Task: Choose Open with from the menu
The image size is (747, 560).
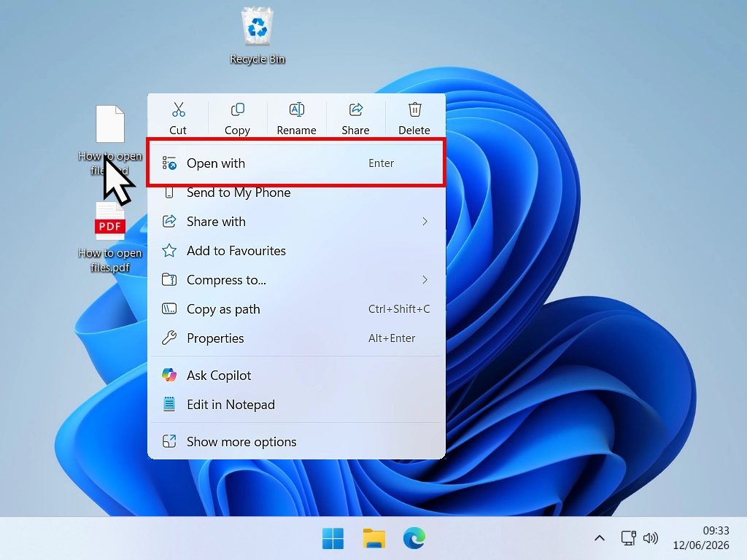Action: 296,163
